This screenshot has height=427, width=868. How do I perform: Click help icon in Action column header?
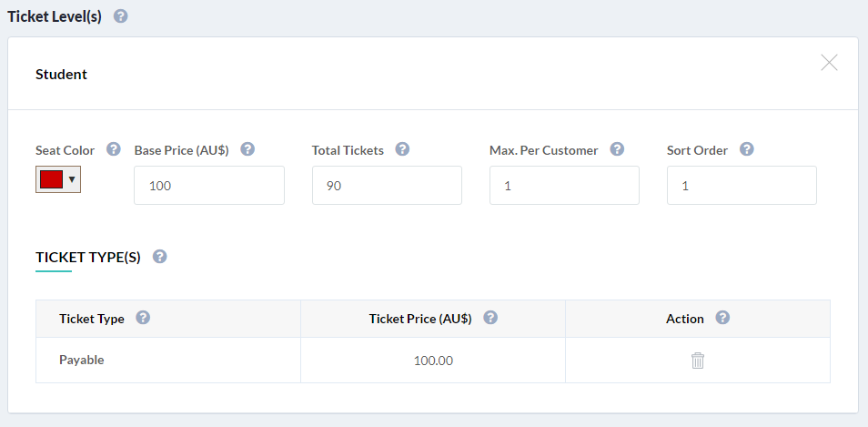(x=722, y=318)
